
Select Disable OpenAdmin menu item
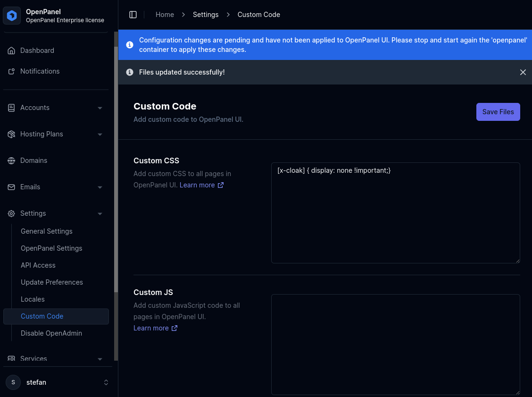pos(51,333)
